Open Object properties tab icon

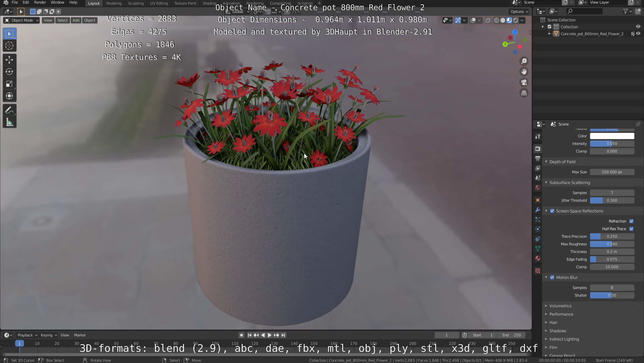[538, 200]
